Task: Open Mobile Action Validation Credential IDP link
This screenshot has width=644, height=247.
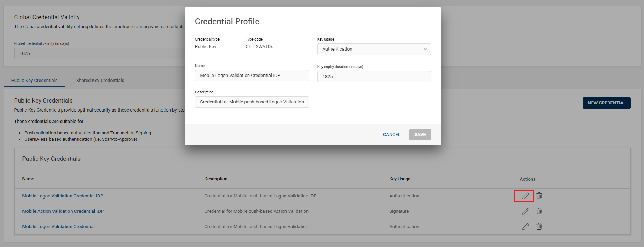Action: pyautogui.click(x=63, y=211)
